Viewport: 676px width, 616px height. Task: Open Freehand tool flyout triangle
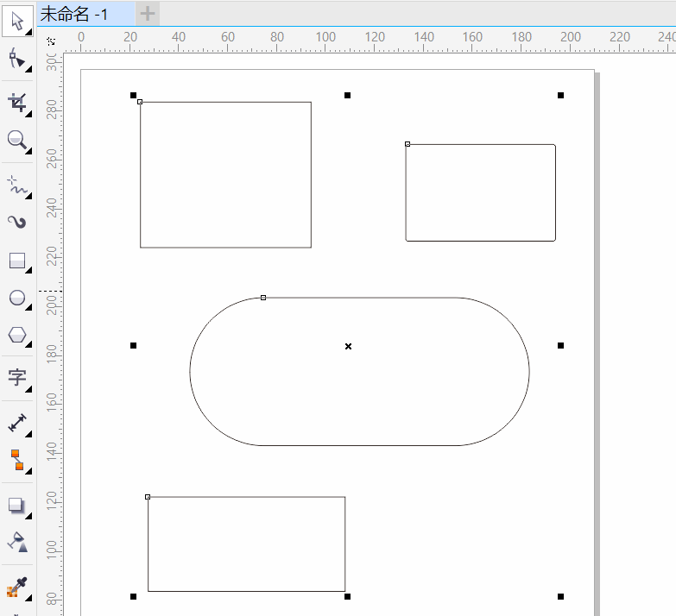tap(28, 196)
